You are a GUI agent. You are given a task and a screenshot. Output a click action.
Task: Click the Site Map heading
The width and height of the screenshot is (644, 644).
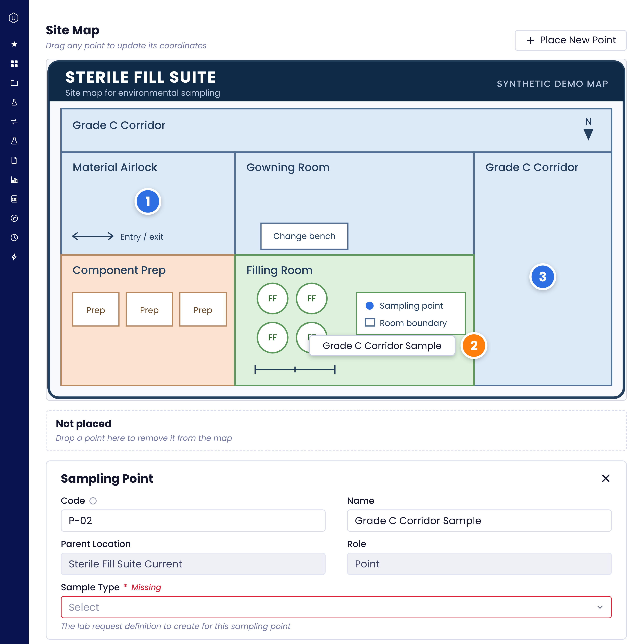click(x=73, y=30)
